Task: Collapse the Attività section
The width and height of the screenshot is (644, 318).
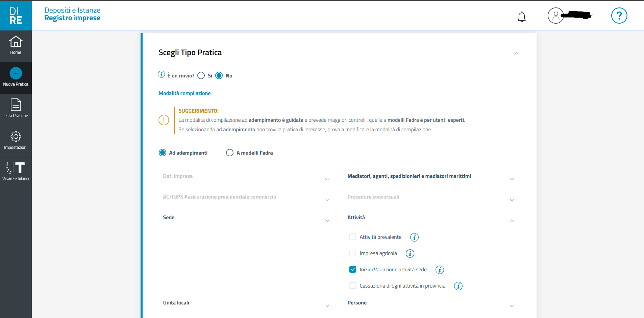Action: (512, 221)
